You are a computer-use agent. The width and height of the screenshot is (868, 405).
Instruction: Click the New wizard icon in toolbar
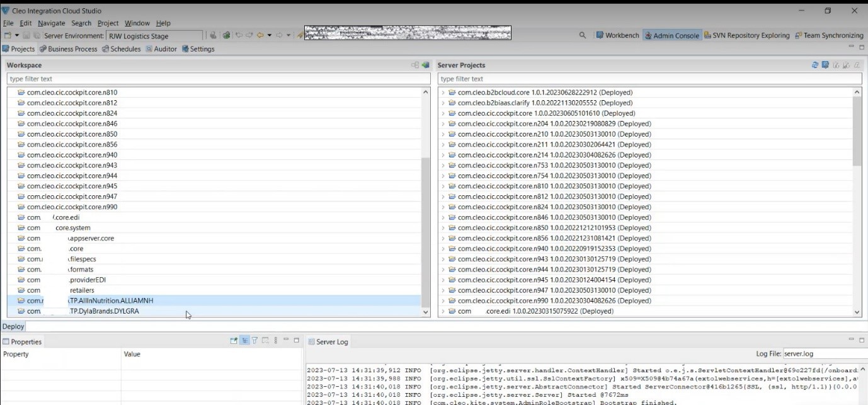coord(8,36)
